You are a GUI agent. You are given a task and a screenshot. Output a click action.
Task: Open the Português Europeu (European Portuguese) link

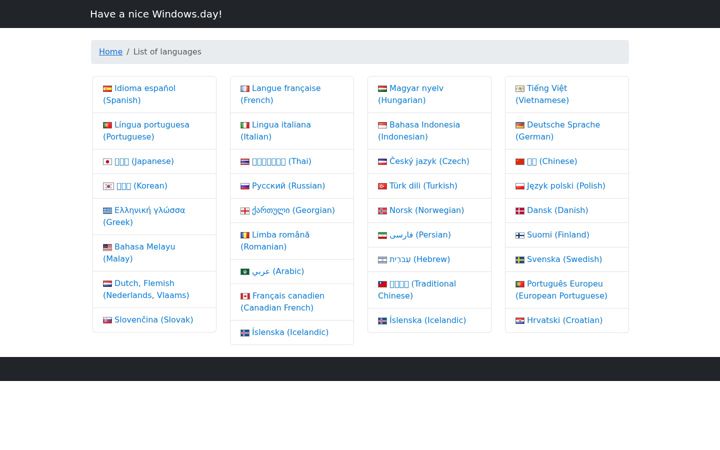pyautogui.click(x=561, y=290)
